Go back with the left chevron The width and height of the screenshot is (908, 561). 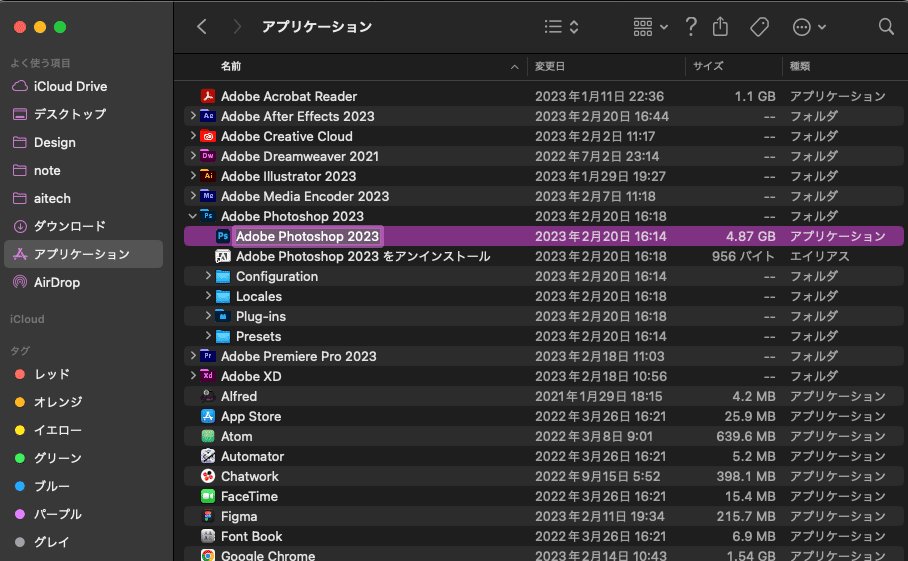pos(202,27)
